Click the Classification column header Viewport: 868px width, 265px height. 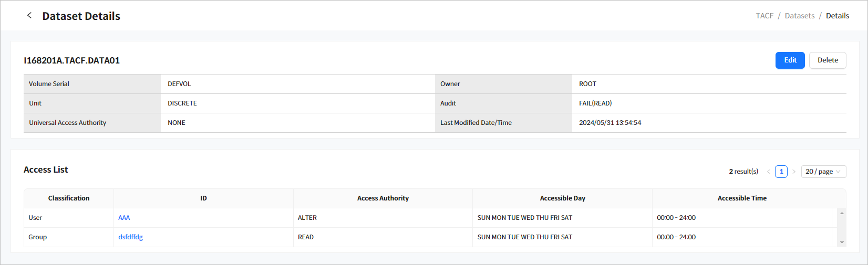(x=69, y=198)
